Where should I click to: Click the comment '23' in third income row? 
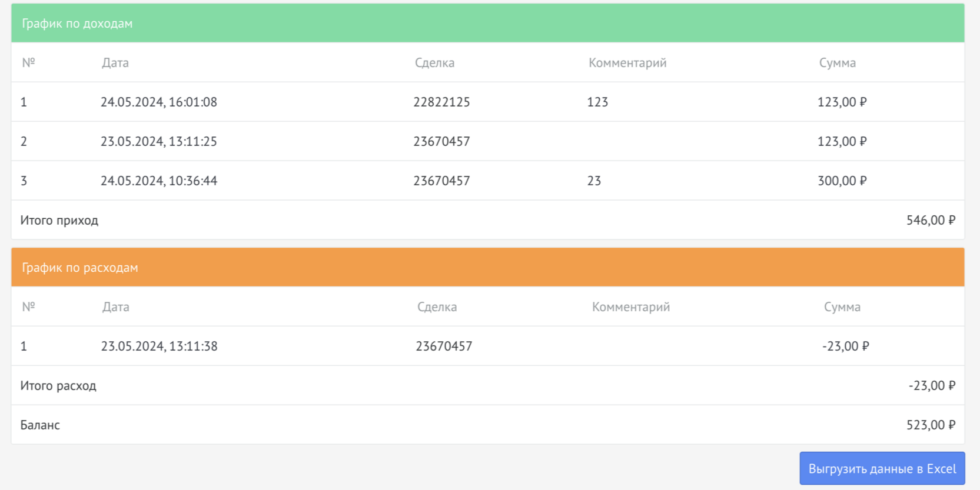click(594, 181)
